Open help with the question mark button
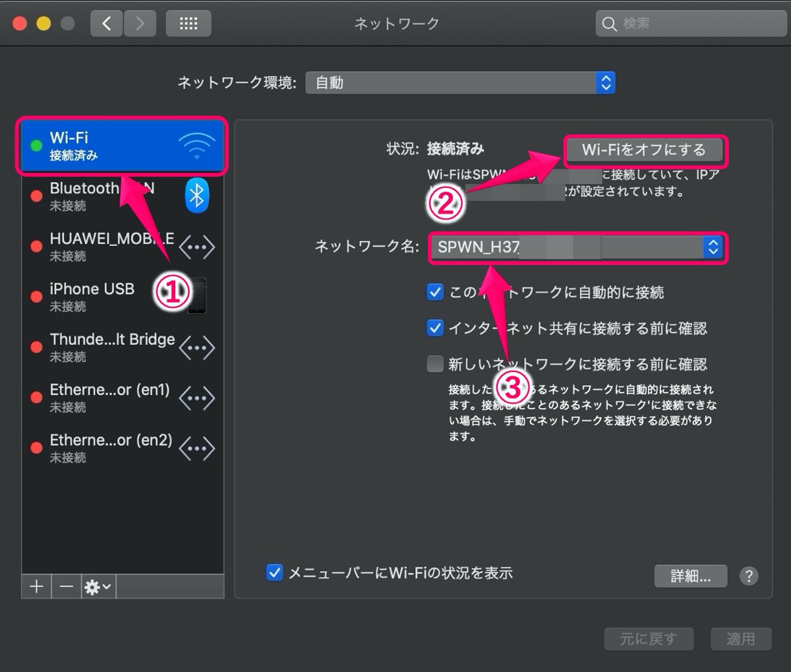This screenshot has height=672, width=791. coord(748,576)
